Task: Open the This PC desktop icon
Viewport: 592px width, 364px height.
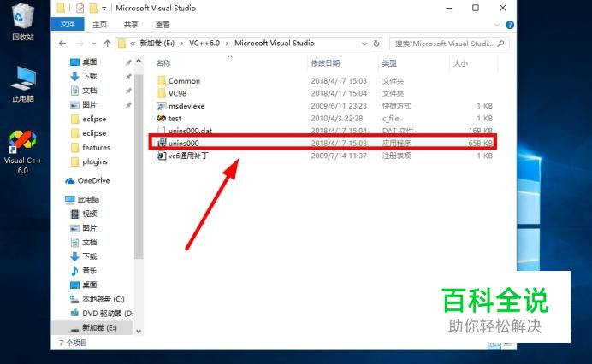Action: coord(23,84)
